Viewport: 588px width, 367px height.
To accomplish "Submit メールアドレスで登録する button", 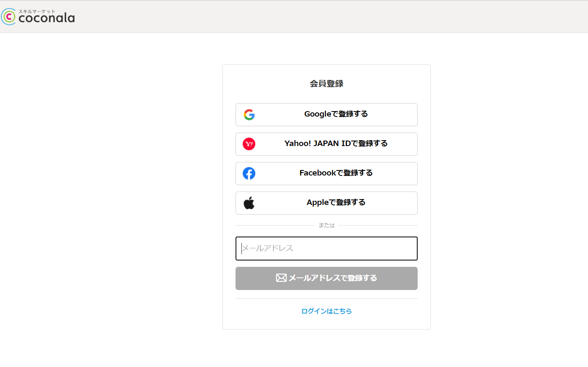I will click(x=326, y=278).
